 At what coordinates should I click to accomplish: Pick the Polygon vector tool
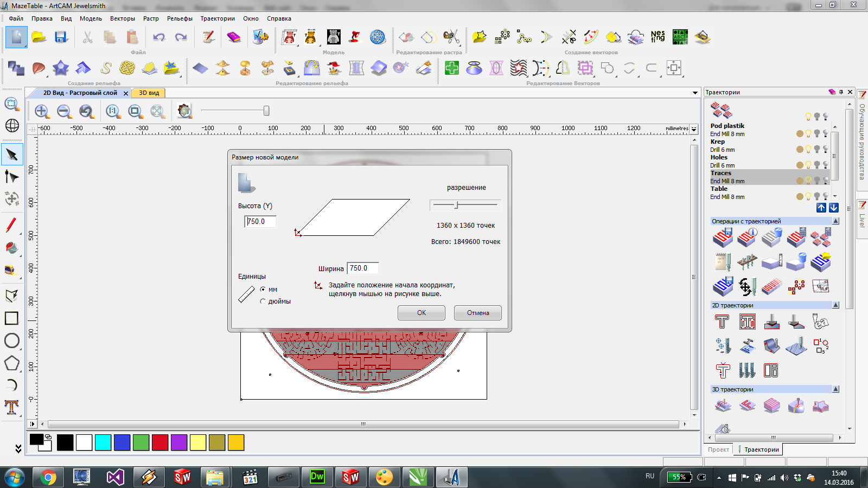tap(12, 363)
